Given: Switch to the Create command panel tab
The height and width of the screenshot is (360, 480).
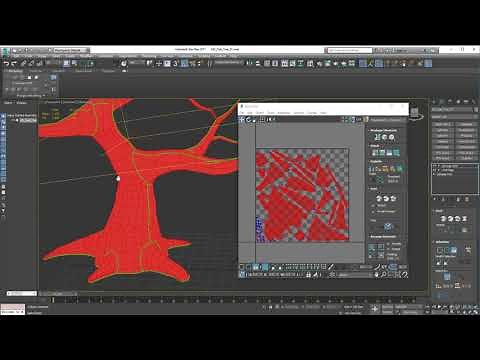Looking at the screenshot, I should pos(434,101).
